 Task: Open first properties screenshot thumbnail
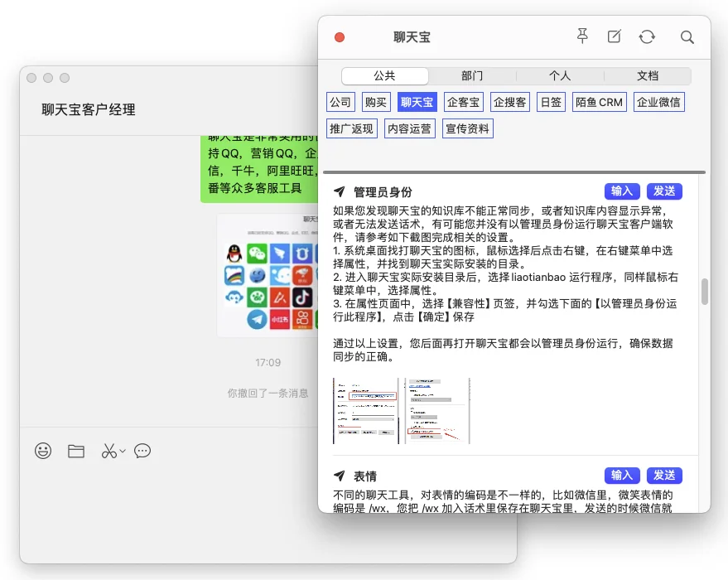click(366, 411)
